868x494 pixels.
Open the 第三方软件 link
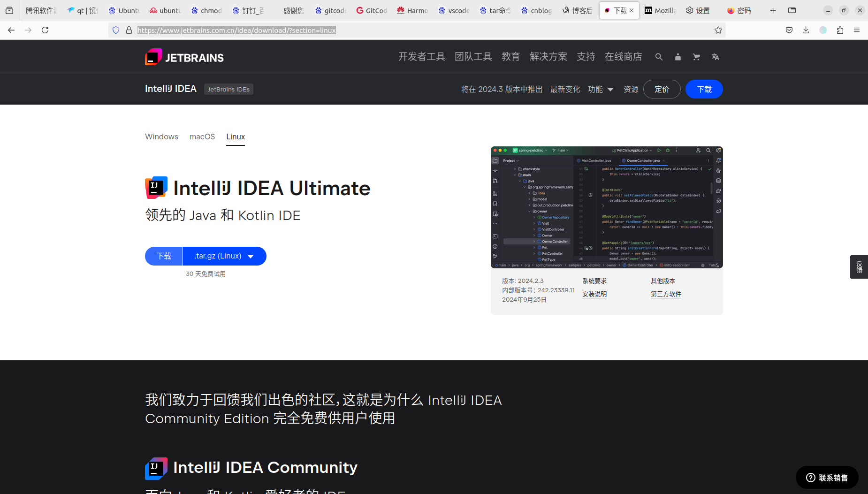click(666, 294)
